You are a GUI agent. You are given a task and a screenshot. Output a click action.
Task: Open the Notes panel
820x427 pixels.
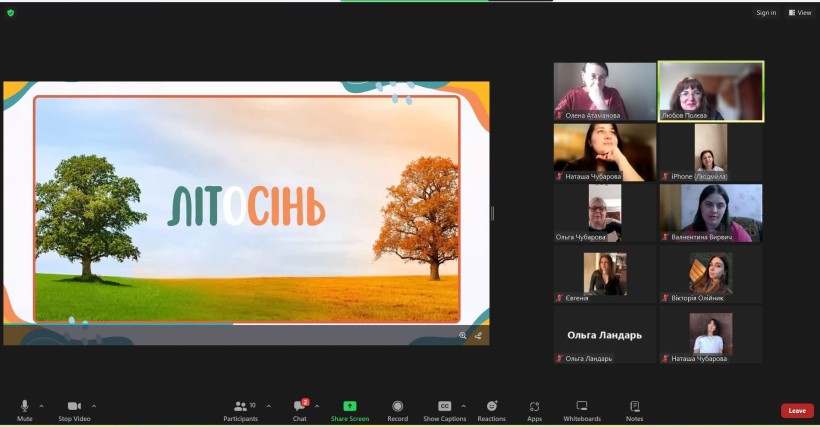click(634, 408)
